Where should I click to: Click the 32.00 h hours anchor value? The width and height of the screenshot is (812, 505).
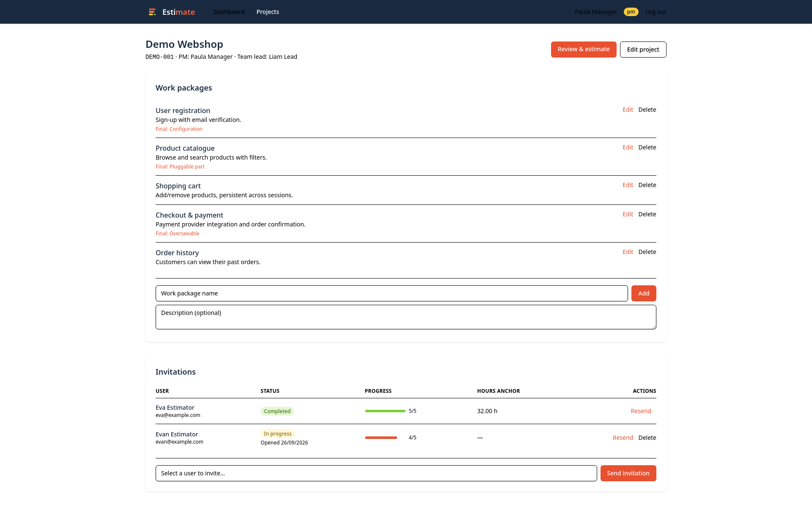pyautogui.click(x=487, y=411)
